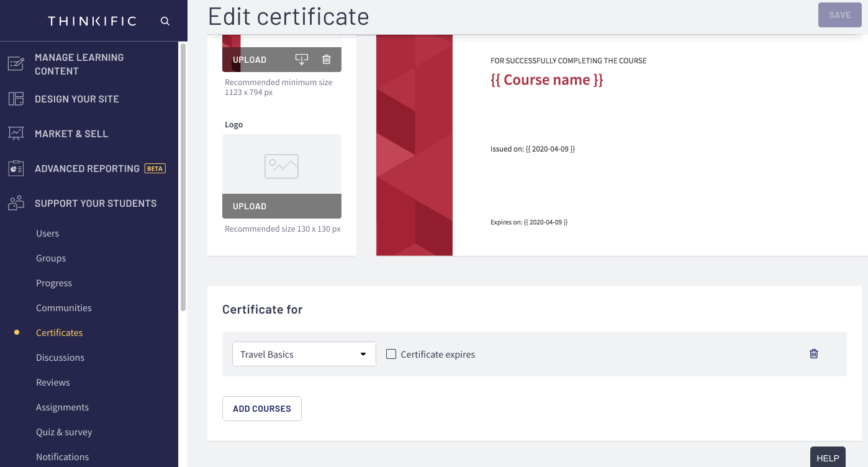Image resolution: width=868 pixels, height=467 pixels.
Task: Click the ADD COURSES button
Action: click(x=261, y=408)
